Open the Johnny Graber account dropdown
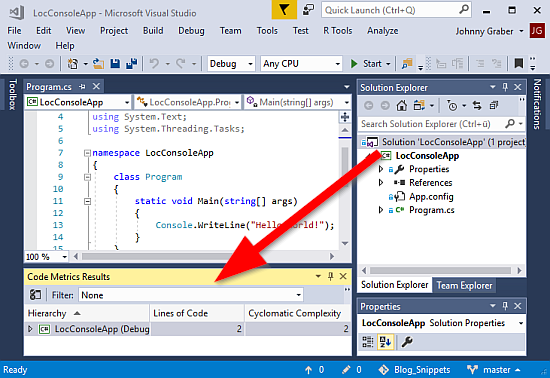 [x=489, y=31]
